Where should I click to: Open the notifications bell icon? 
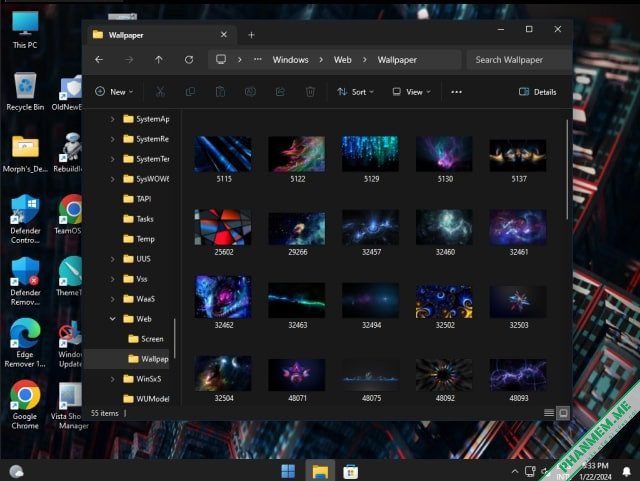click(x=627, y=472)
